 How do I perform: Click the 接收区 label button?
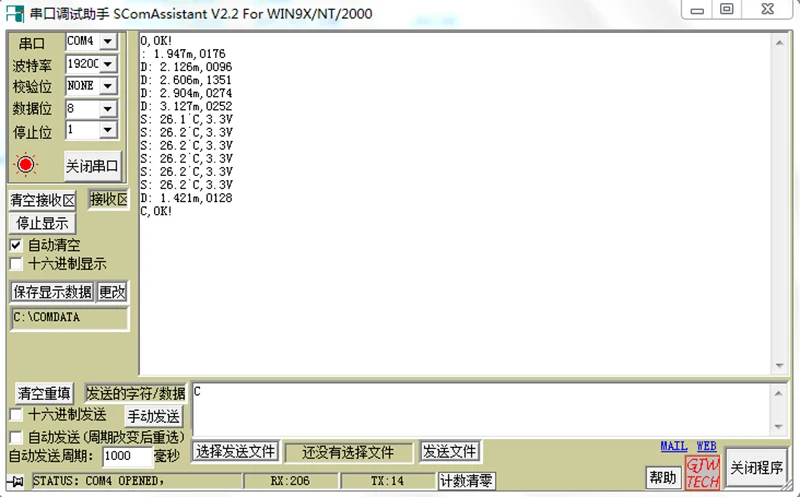tap(108, 199)
